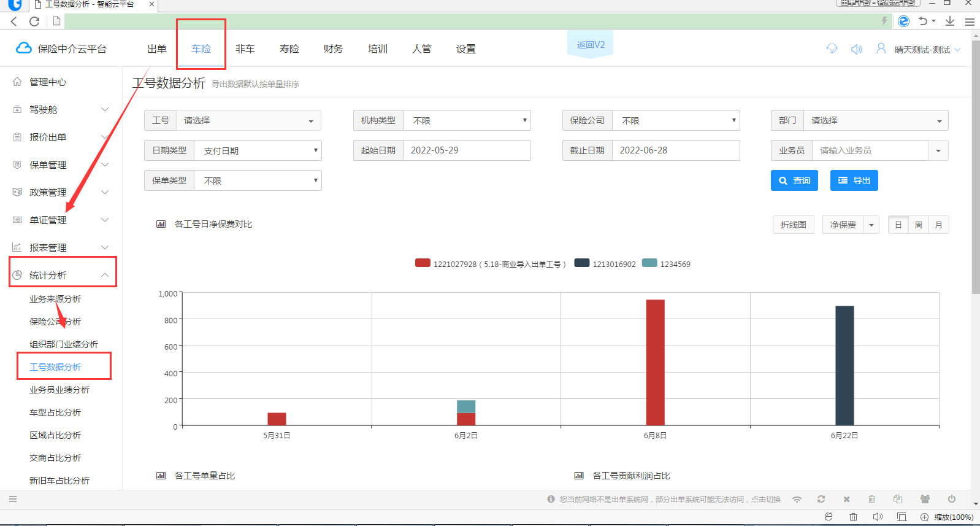980x526 pixels.
Task: Toggle legend series 1213016902
Action: tap(605, 264)
